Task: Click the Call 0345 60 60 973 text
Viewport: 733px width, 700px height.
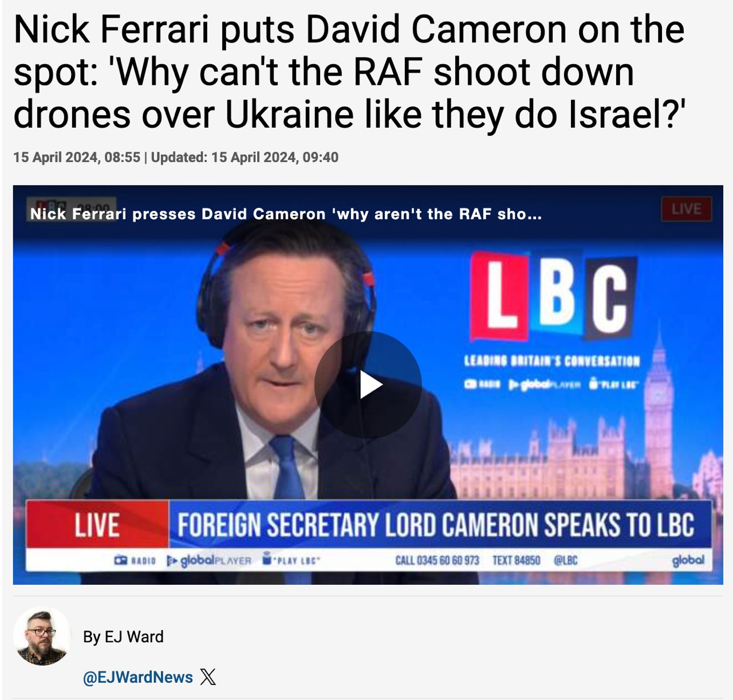Action: [x=437, y=560]
